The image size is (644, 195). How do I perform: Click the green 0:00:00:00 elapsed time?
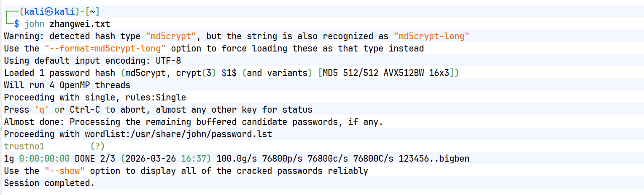44,159
